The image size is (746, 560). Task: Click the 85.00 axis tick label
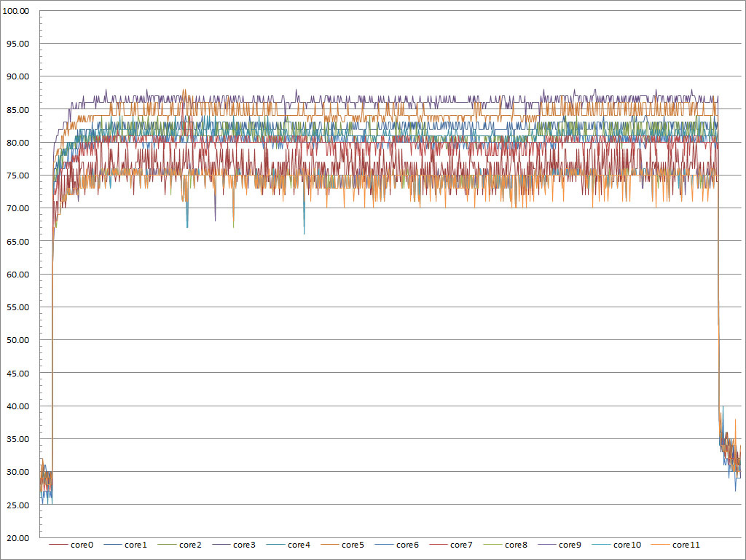17,110
